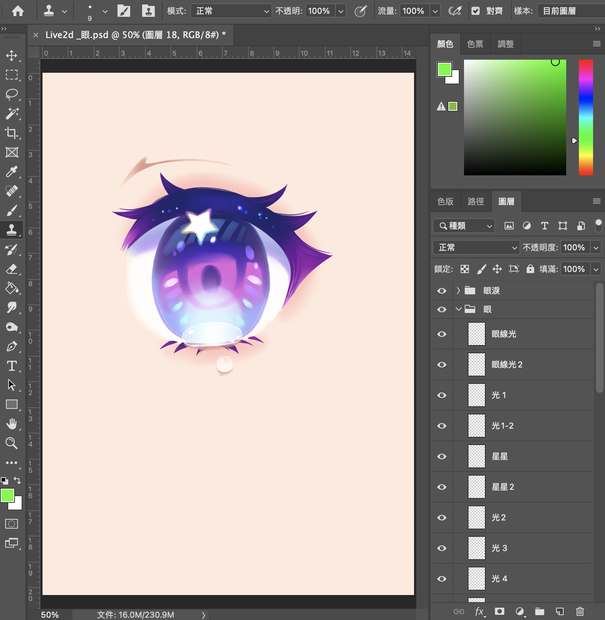Click the home button in options bar
The height and width of the screenshot is (620, 605).
(17, 11)
